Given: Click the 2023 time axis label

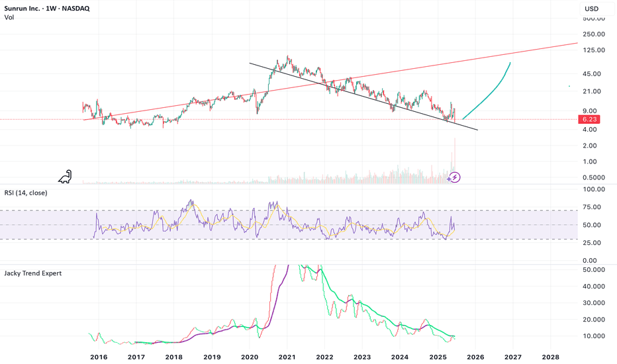Looking at the screenshot, I should point(362,357).
